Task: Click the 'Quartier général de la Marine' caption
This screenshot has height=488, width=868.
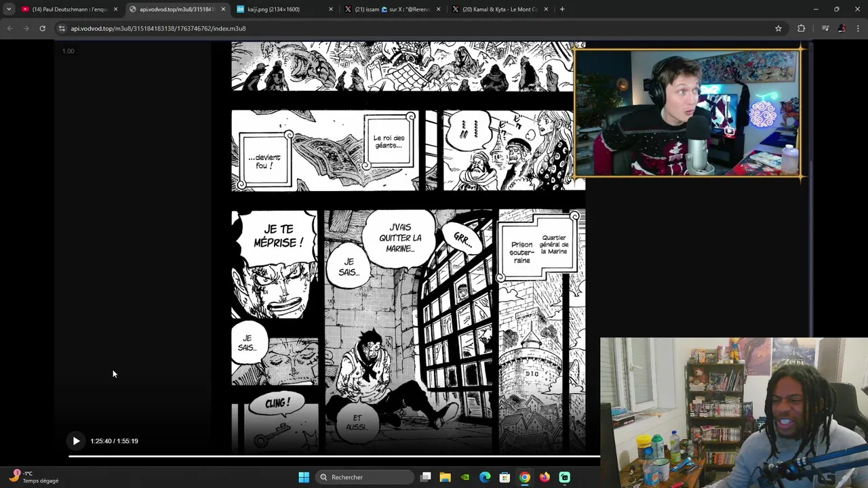Action: [x=553, y=245]
